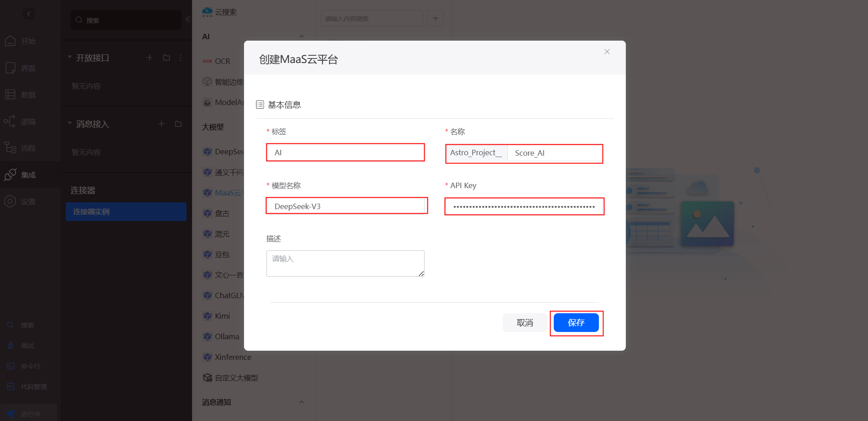Click the 名称 field containing Score_AI
The image size is (868, 421).
tap(555, 153)
